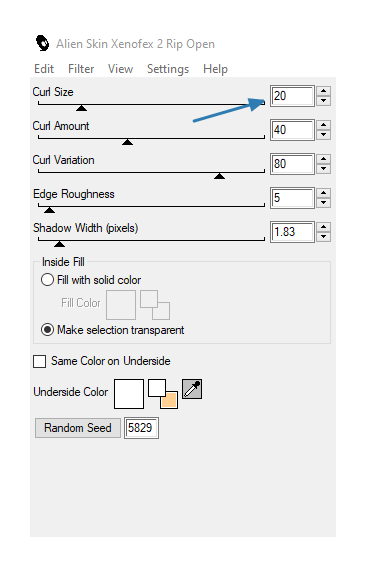Screen dimensions: 366x567
Task: Open the Edit menu
Action: click(44, 69)
